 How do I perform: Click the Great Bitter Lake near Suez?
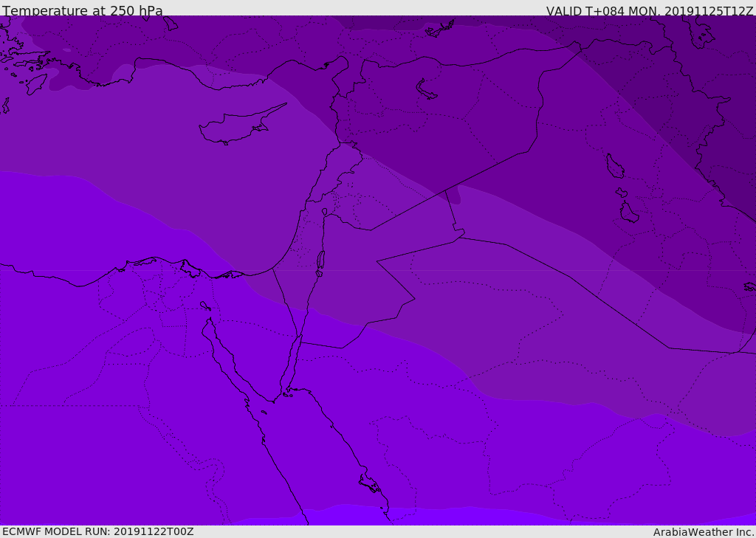(x=205, y=305)
